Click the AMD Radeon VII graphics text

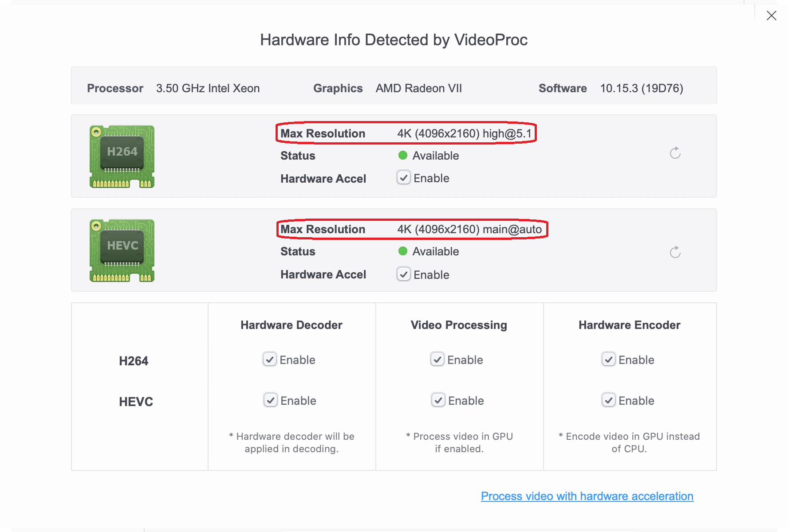point(418,88)
